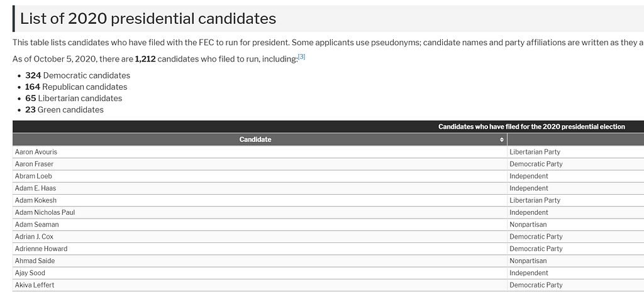Click the Candidate column header

point(260,139)
